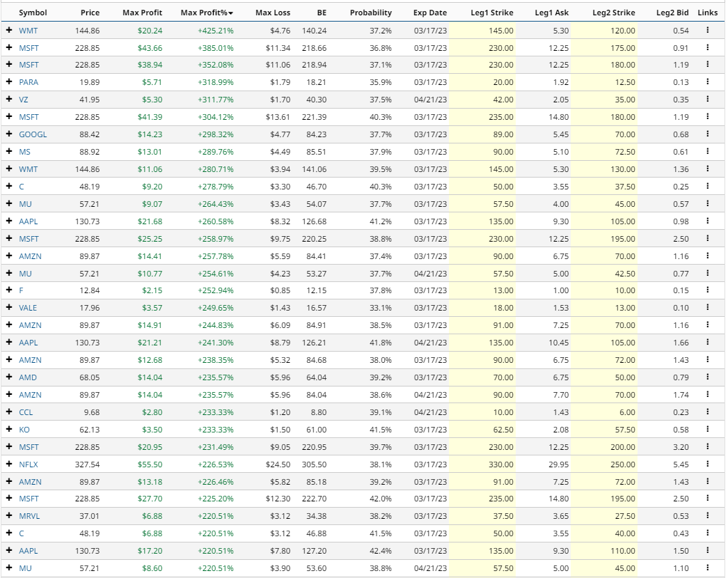The height and width of the screenshot is (578, 728).
Task: Open links menu for MRVL row
Action: tap(708, 515)
